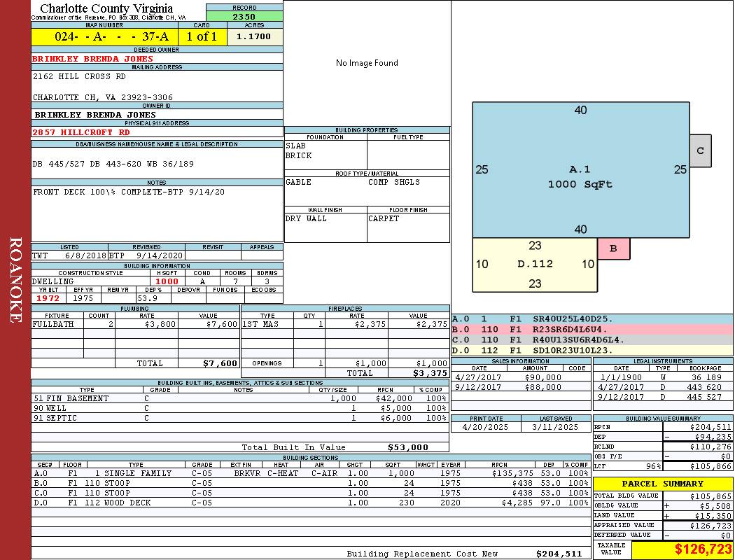
Task: Select the FULLBATH plumbing fixture row
Action: pyautogui.click(x=135, y=324)
